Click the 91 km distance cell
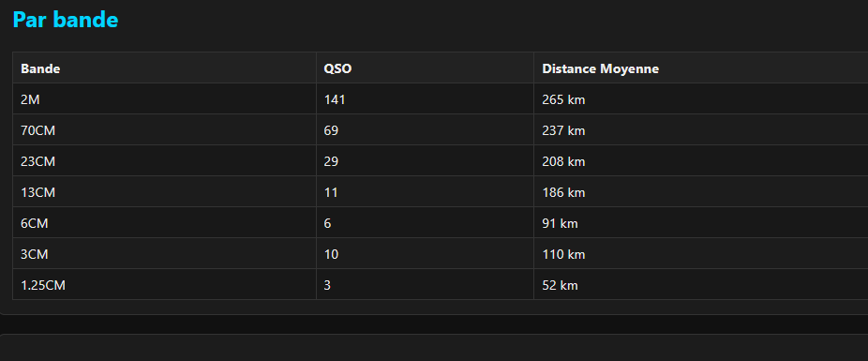The width and height of the screenshot is (868, 361). pos(701,223)
